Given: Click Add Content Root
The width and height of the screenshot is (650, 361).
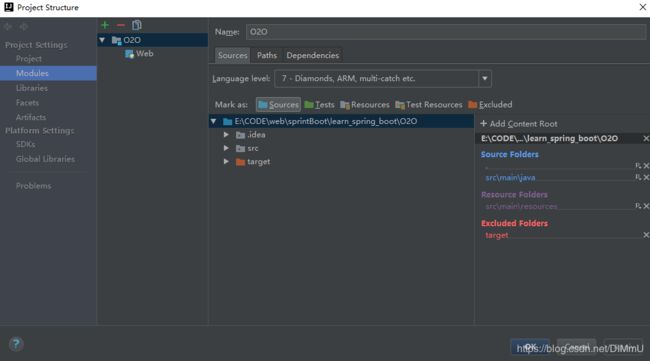Looking at the screenshot, I should pos(519,124).
